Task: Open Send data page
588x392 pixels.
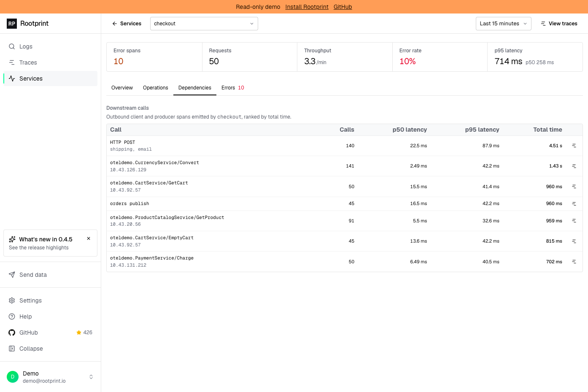Action: tap(50, 275)
